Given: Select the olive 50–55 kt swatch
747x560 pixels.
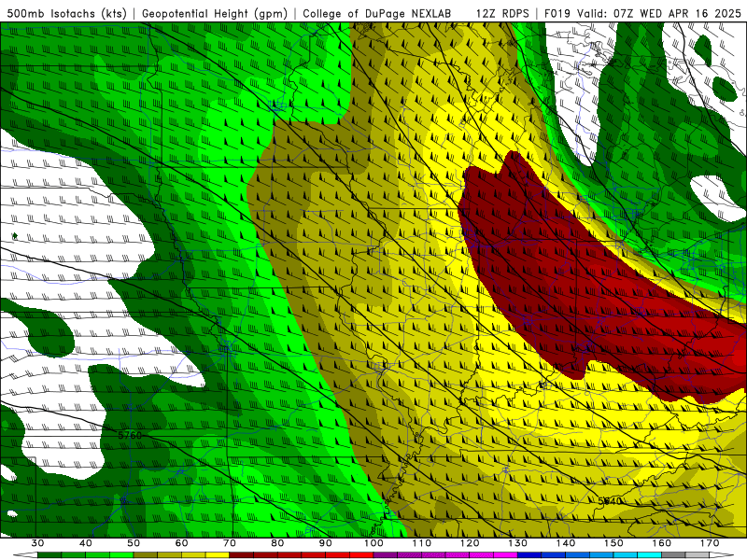Looking at the screenshot, I should tap(146, 554).
